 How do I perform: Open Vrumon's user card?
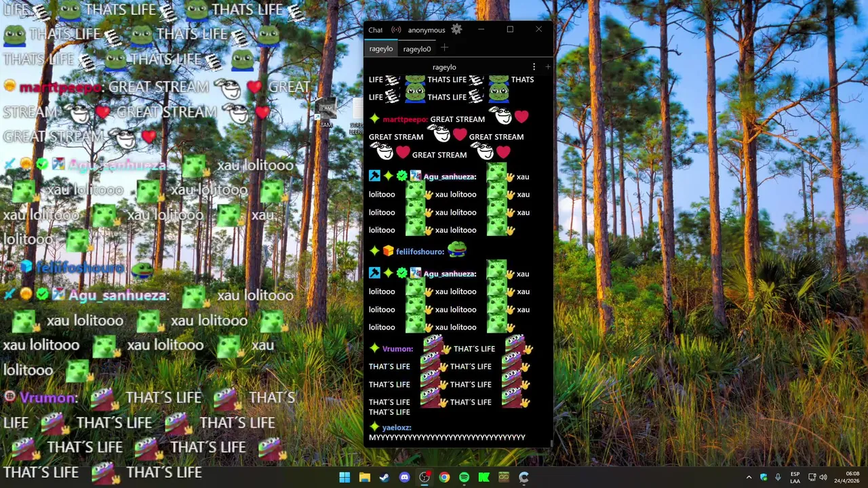[x=397, y=349]
